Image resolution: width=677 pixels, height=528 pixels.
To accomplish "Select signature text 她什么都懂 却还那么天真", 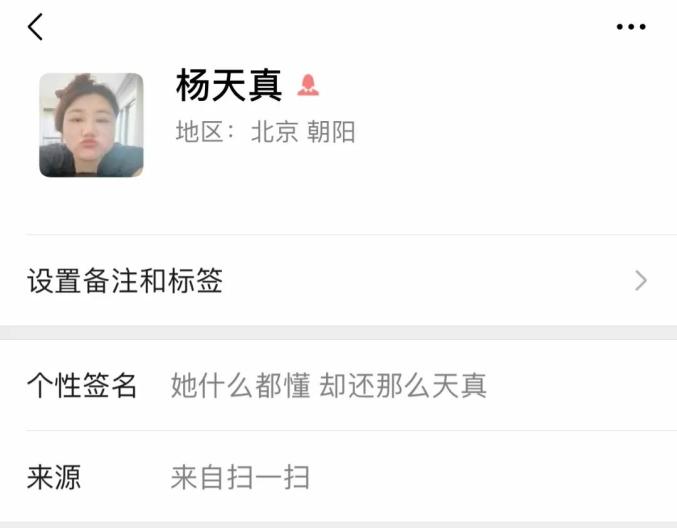I will click(x=329, y=386).
